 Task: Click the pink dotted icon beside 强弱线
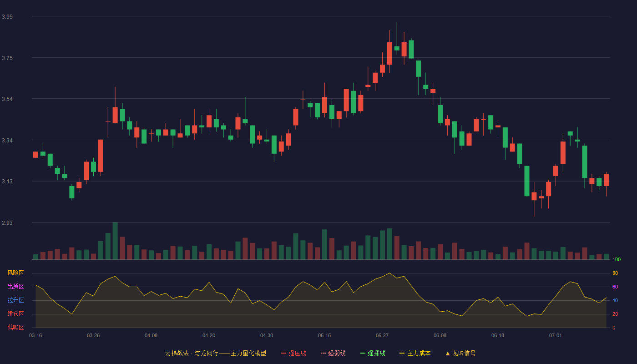(324, 353)
